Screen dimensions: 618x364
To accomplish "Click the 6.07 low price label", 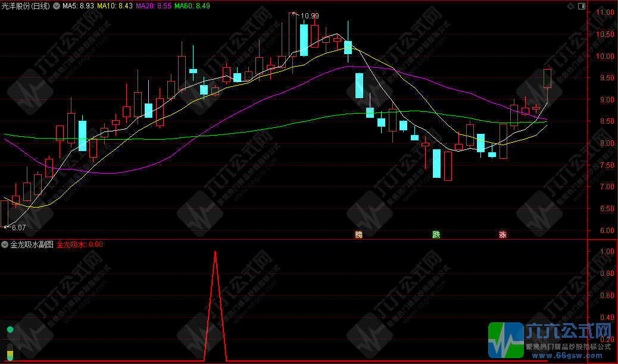I will click(19, 228).
